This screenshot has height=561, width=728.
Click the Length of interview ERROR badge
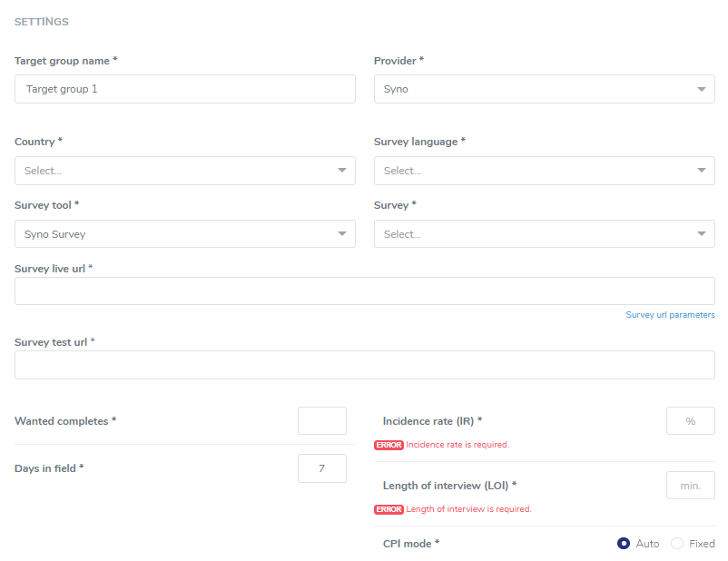point(389,509)
